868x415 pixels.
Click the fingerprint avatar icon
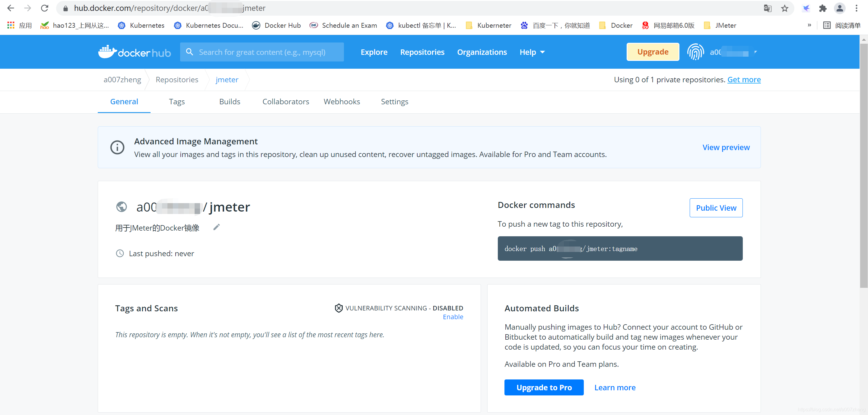(695, 52)
